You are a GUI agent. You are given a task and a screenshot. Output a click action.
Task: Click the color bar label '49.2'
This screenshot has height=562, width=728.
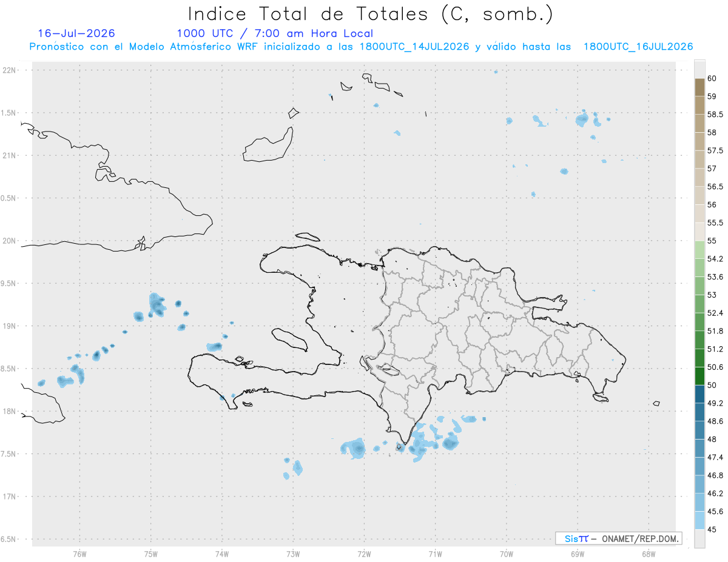click(x=715, y=403)
